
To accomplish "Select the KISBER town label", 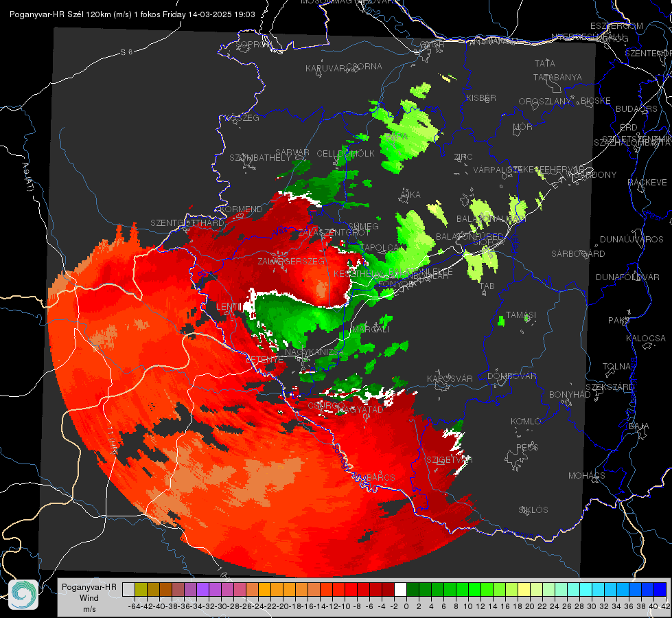I will coord(481,98).
